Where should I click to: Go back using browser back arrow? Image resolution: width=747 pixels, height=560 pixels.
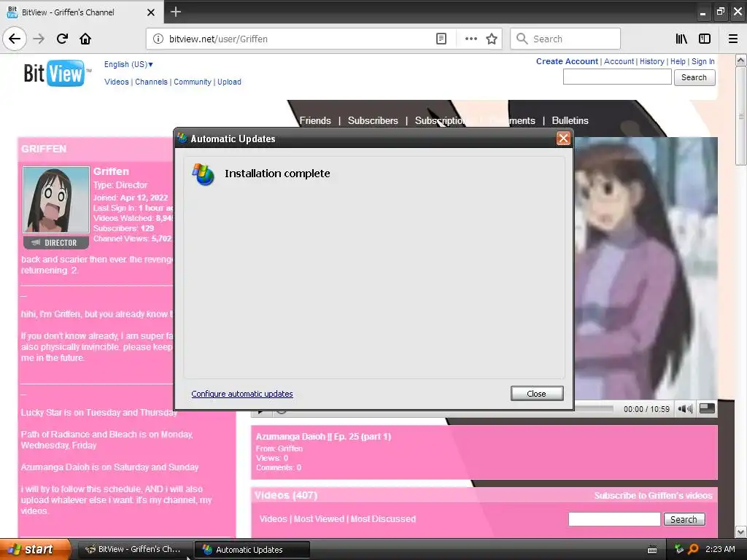[x=15, y=39]
